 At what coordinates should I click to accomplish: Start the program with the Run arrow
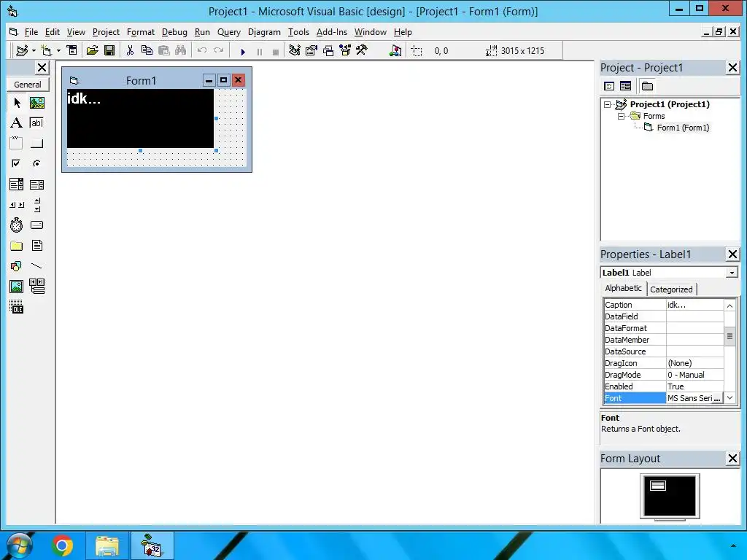(243, 52)
